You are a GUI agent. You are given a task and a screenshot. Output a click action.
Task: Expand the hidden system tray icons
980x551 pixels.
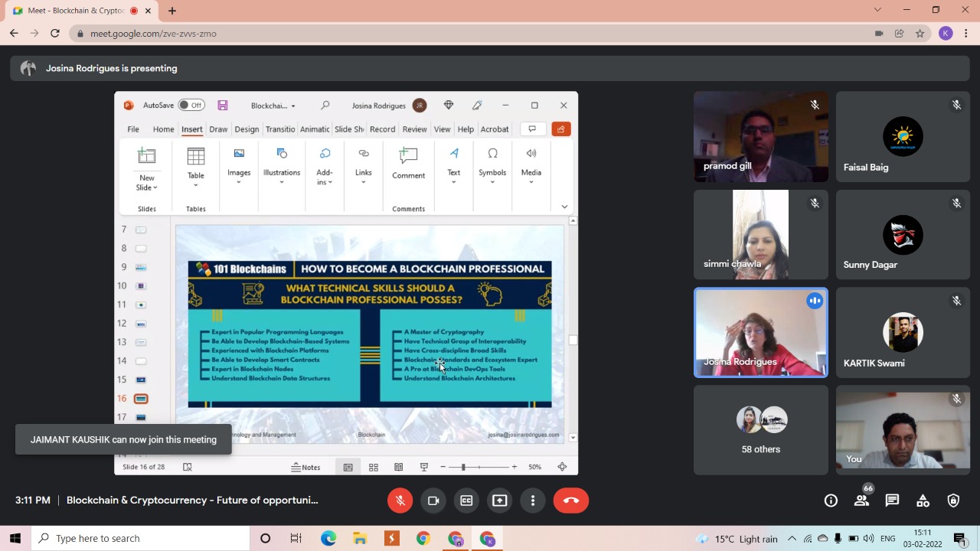(792, 539)
